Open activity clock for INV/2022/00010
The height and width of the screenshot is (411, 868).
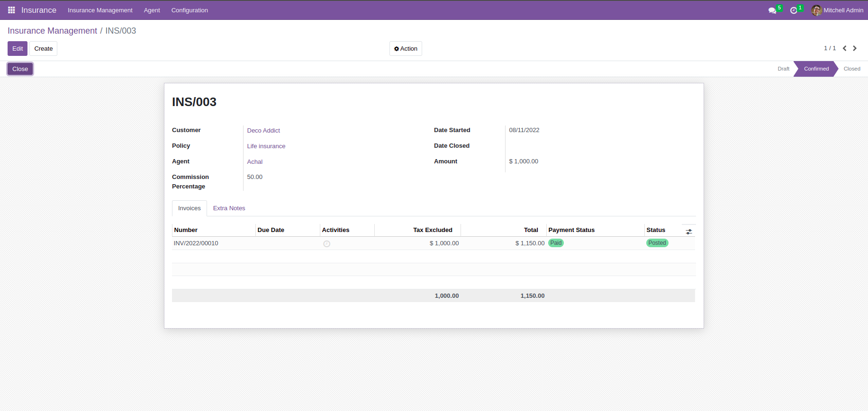(326, 244)
